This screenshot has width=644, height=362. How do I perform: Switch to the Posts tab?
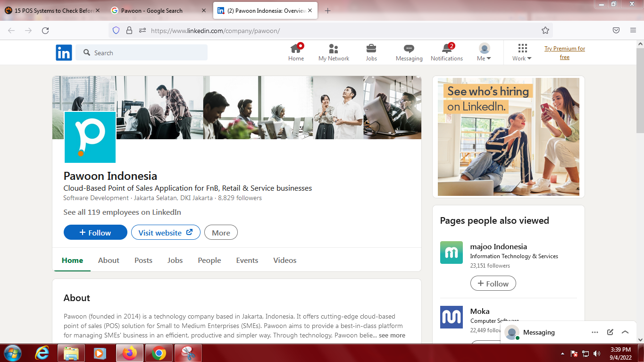click(x=143, y=260)
